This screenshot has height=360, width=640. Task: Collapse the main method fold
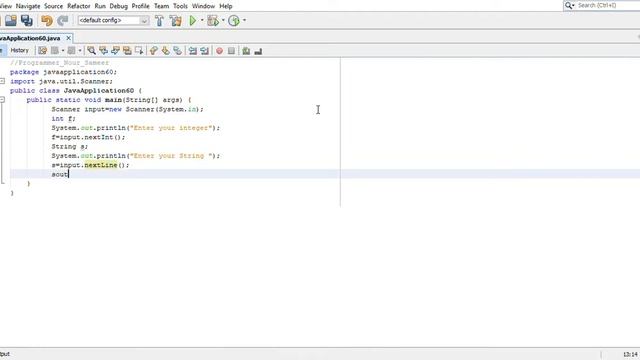pos(2,100)
